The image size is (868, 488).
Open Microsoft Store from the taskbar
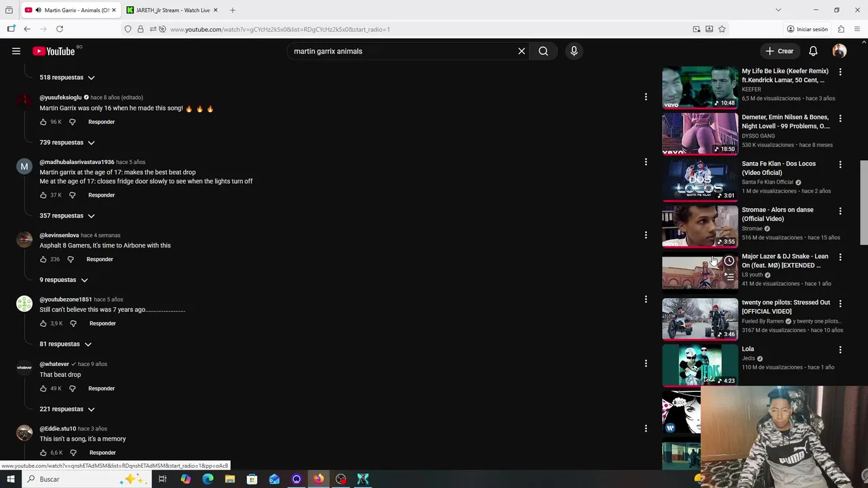(252, 479)
